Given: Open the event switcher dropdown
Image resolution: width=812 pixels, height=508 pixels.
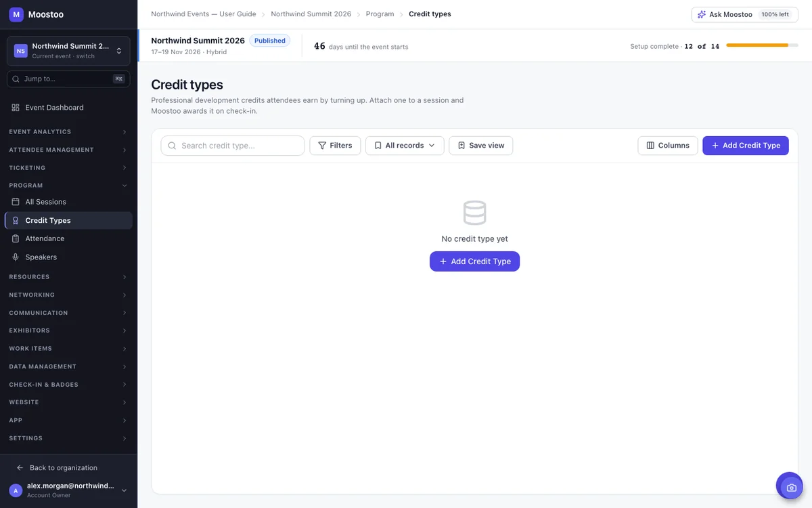Looking at the screenshot, I should coord(68,51).
